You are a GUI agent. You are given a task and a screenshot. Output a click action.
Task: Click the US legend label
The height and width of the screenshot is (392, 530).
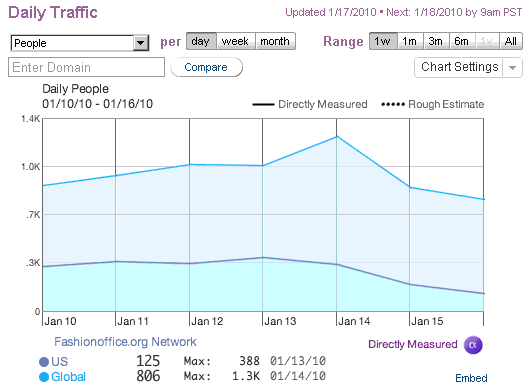(59, 362)
